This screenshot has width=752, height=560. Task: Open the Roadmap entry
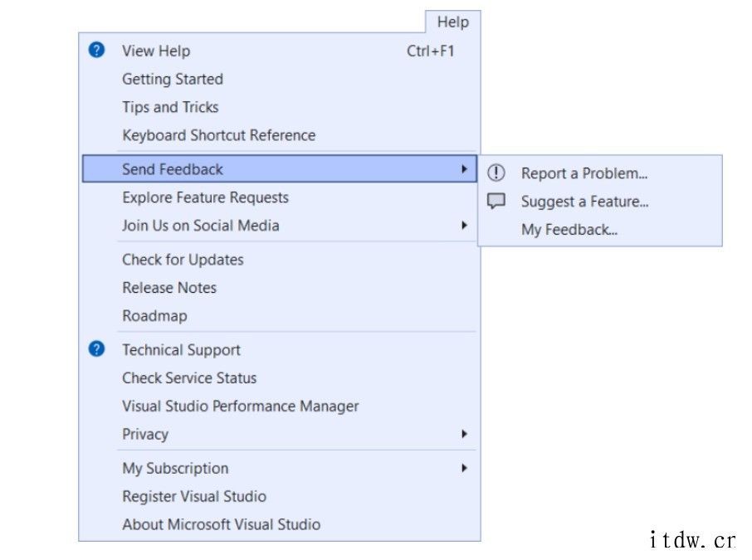pos(280,316)
